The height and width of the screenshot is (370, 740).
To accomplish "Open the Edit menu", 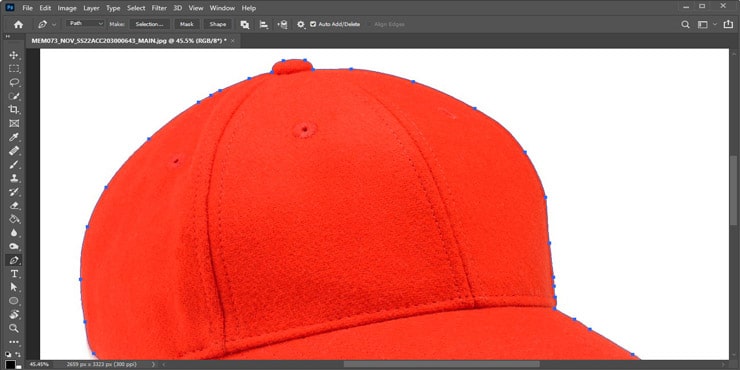I will coord(45,8).
